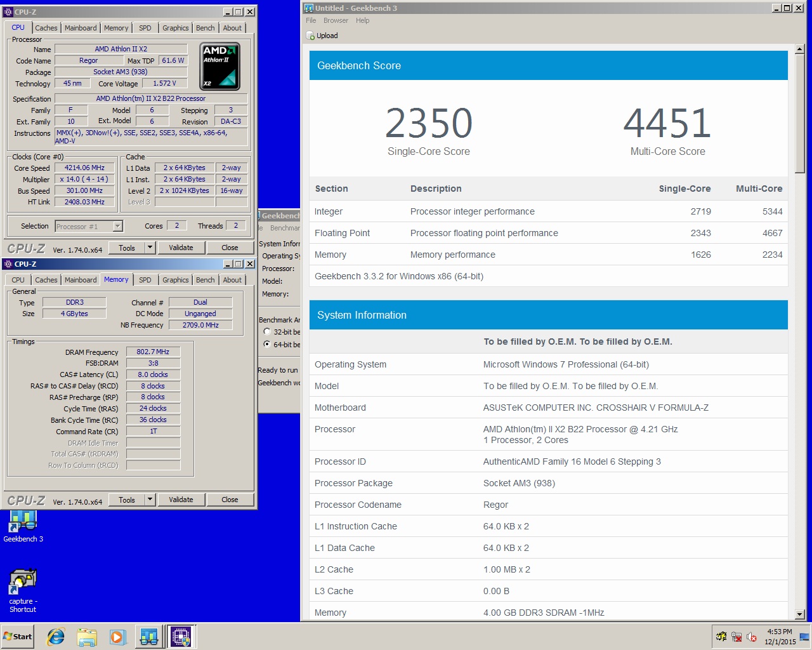This screenshot has height=650, width=812.
Task: Click Close button in lower CPU-Z window
Action: point(230,500)
